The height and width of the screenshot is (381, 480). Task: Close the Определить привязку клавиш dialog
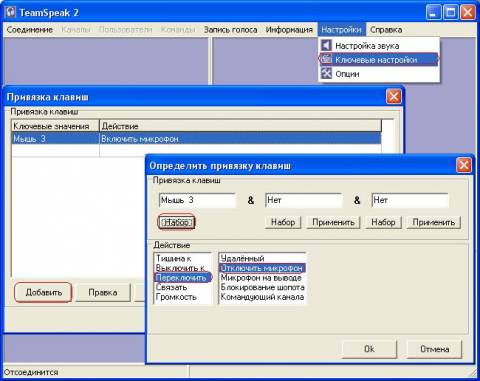tap(464, 165)
